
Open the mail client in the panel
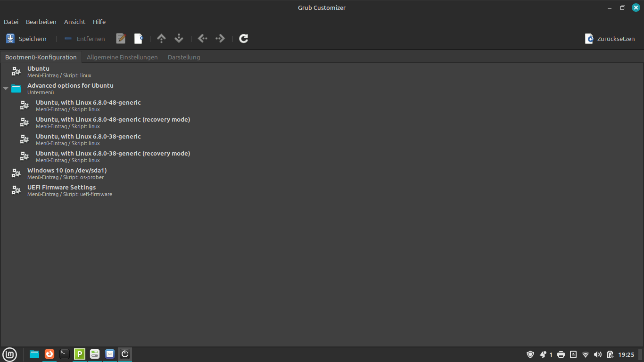(x=110, y=354)
